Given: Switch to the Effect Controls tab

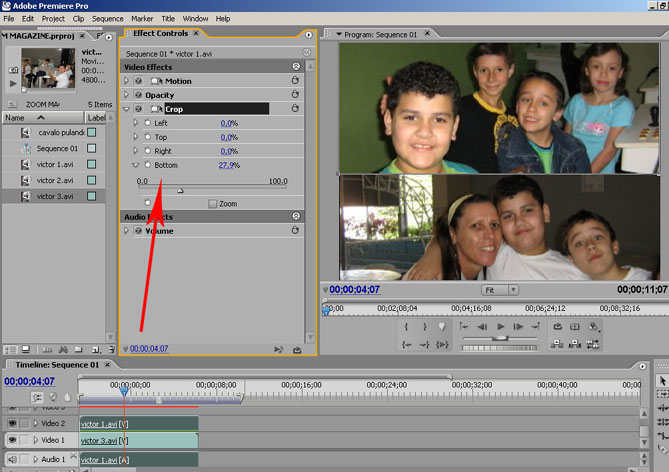Looking at the screenshot, I should pos(160,34).
